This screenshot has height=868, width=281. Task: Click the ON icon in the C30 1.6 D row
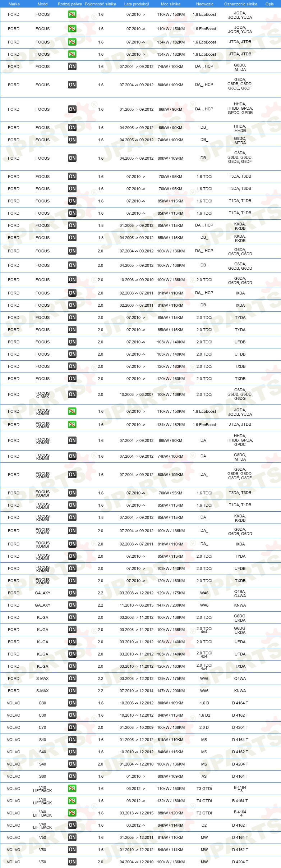click(72, 703)
